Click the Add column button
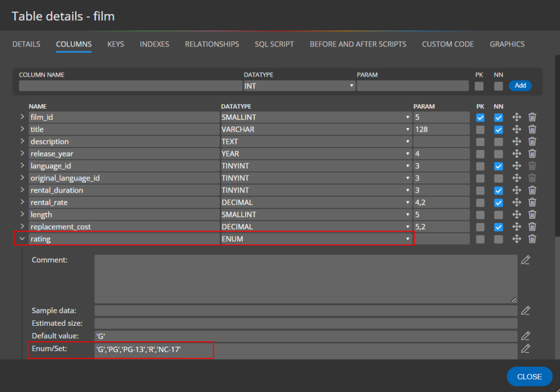 (x=520, y=86)
